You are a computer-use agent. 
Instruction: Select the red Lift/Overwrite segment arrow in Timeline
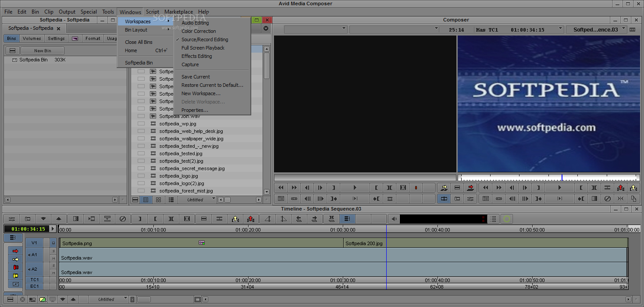point(15,251)
